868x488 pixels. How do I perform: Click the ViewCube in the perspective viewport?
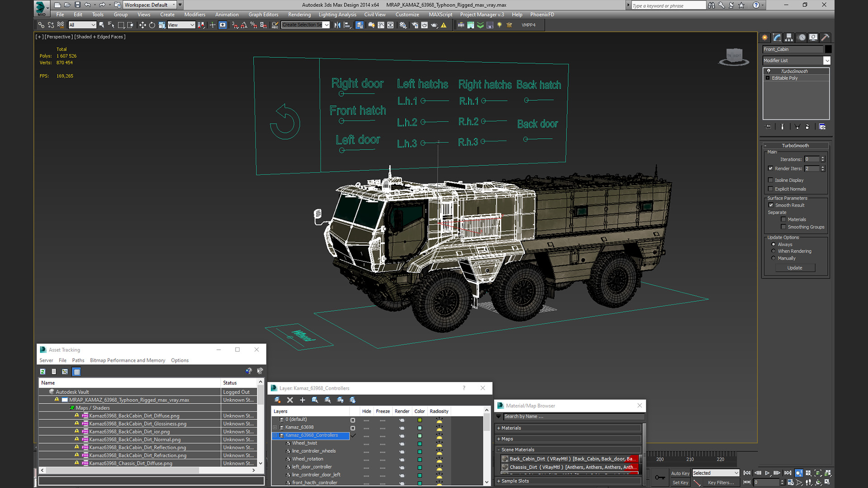click(x=734, y=56)
